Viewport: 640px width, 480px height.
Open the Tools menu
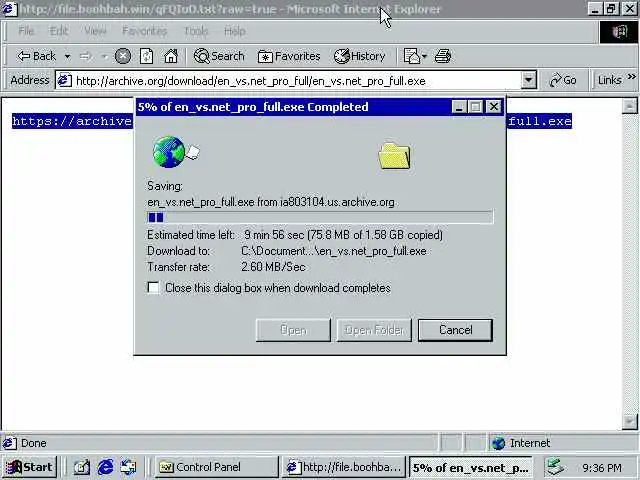(x=196, y=31)
